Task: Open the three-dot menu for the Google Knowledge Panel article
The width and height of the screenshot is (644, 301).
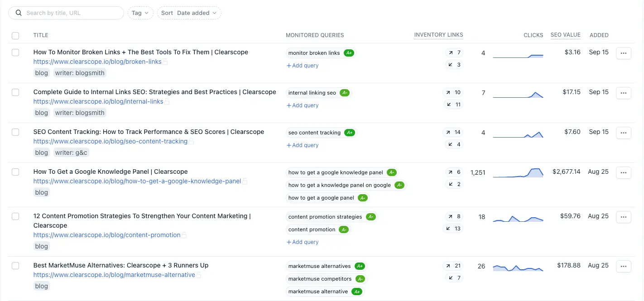Action: (x=623, y=172)
